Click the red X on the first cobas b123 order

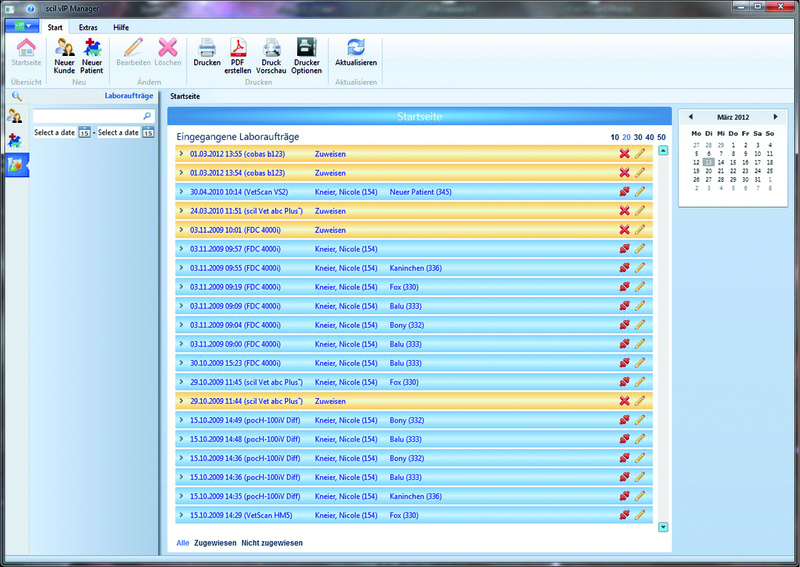(624, 154)
